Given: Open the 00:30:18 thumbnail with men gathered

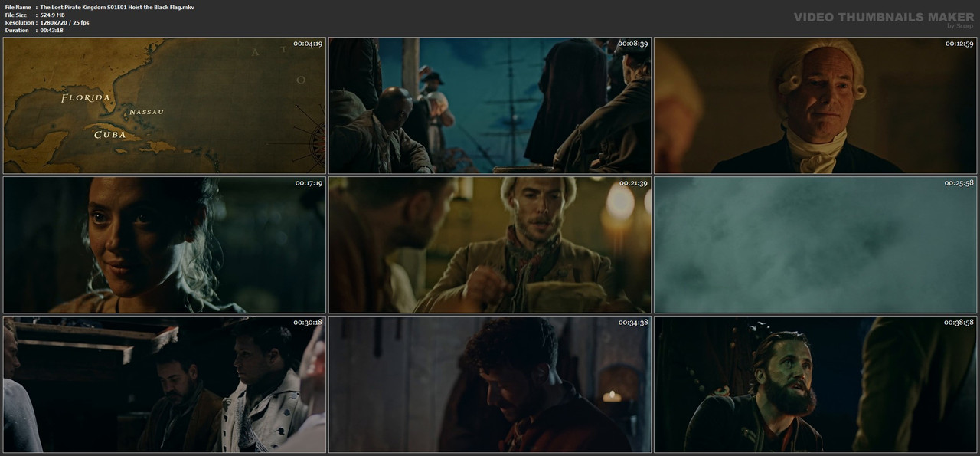Looking at the screenshot, I should [x=165, y=384].
